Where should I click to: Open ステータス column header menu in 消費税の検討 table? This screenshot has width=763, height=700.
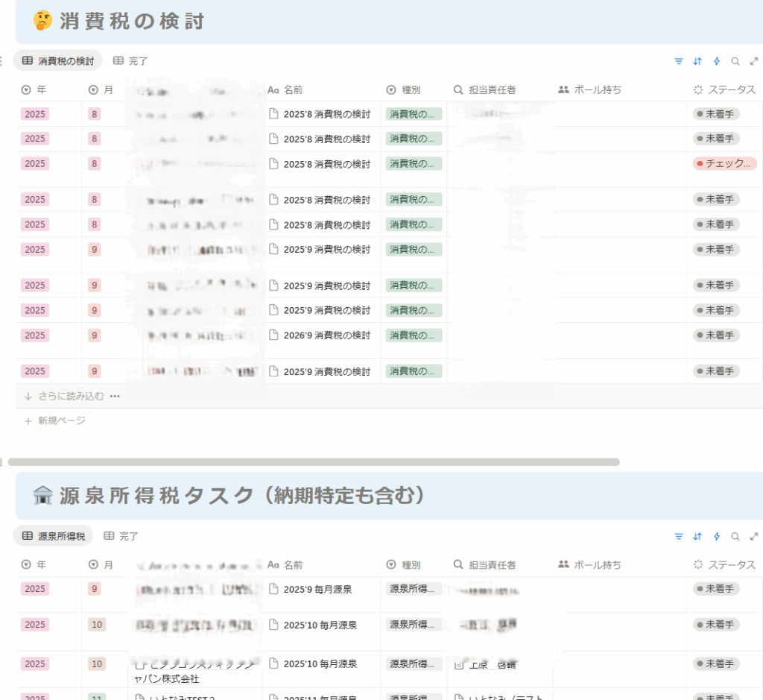tap(724, 89)
